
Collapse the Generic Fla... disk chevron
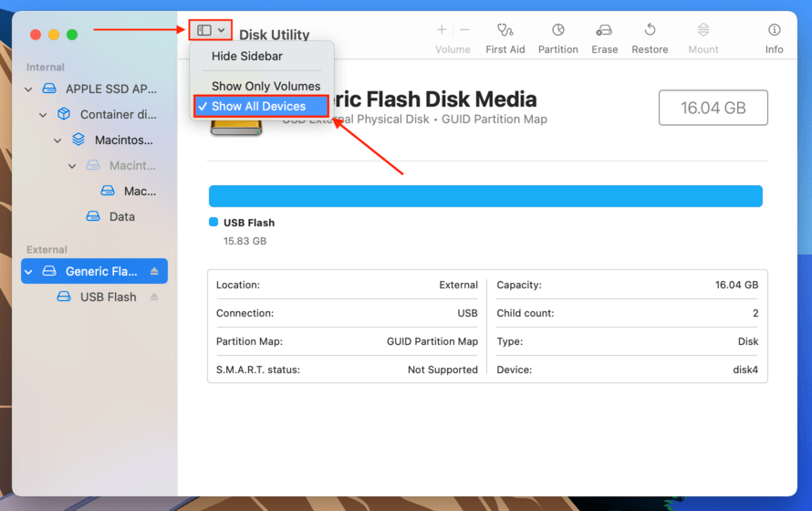tap(28, 271)
